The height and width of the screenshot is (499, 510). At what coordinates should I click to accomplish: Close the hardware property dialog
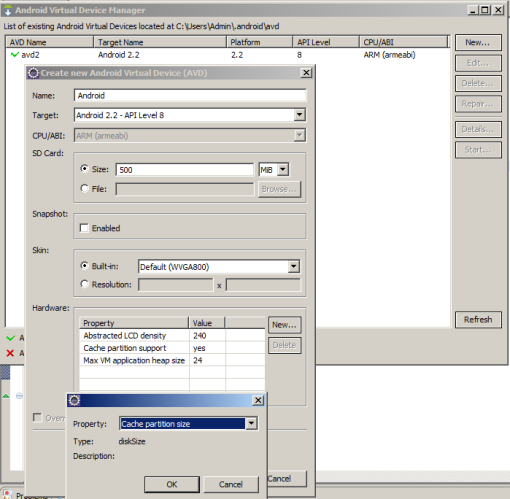point(258,400)
